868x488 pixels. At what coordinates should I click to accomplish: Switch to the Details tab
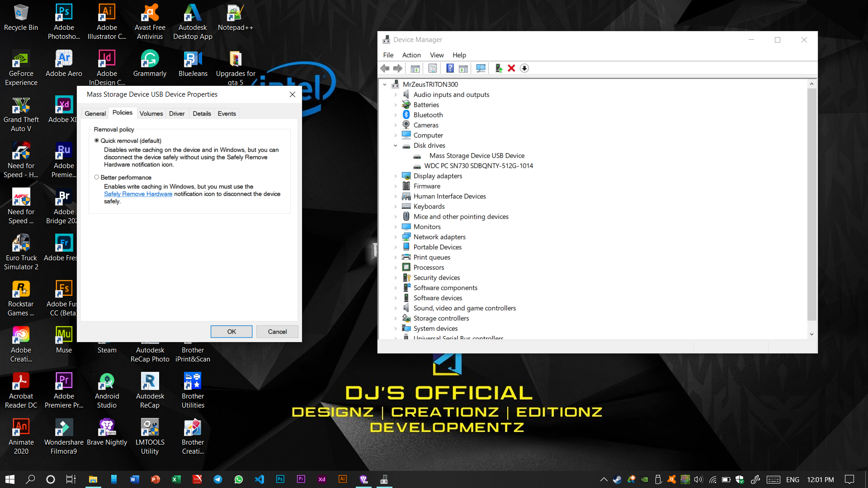pyautogui.click(x=202, y=113)
